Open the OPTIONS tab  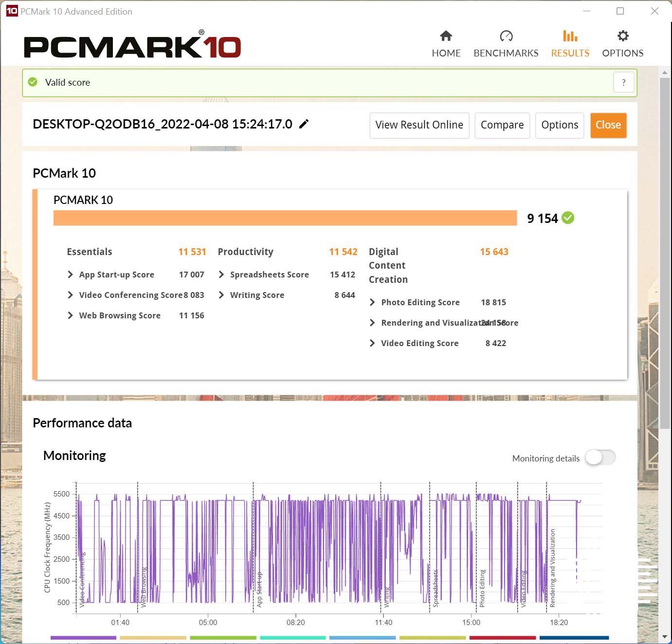(x=622, y=44)
